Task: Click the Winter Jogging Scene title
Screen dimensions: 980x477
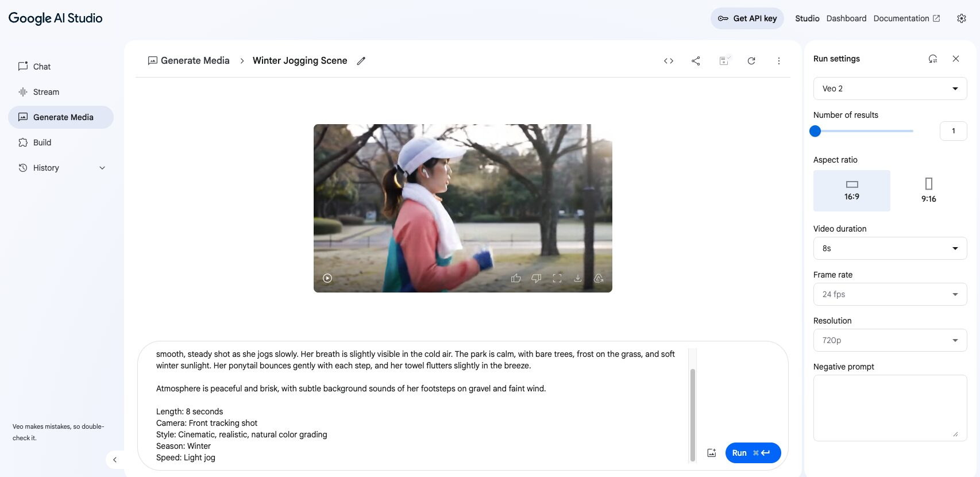Action: click(300, 60)
